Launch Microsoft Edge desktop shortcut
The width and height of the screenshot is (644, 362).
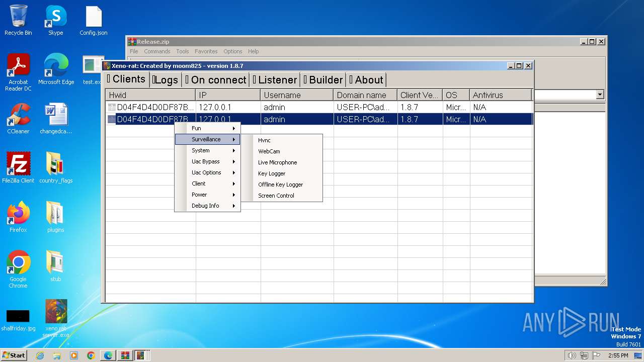pos(56,69)
